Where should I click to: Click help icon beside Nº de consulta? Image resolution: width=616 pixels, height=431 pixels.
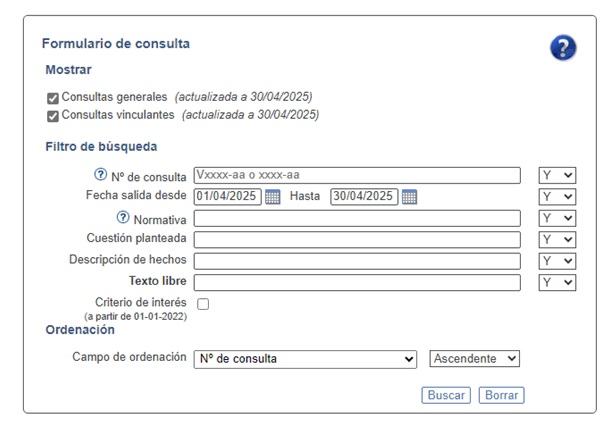pos(100,175)
